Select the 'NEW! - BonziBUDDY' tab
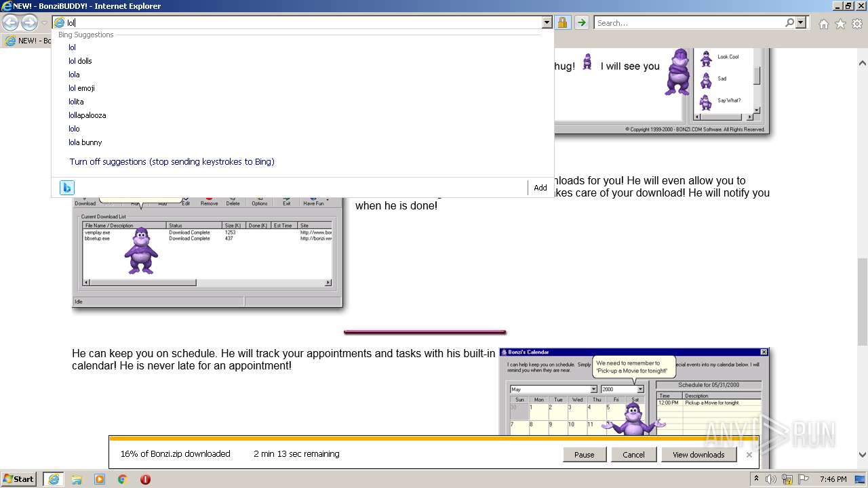 [27, 41]
